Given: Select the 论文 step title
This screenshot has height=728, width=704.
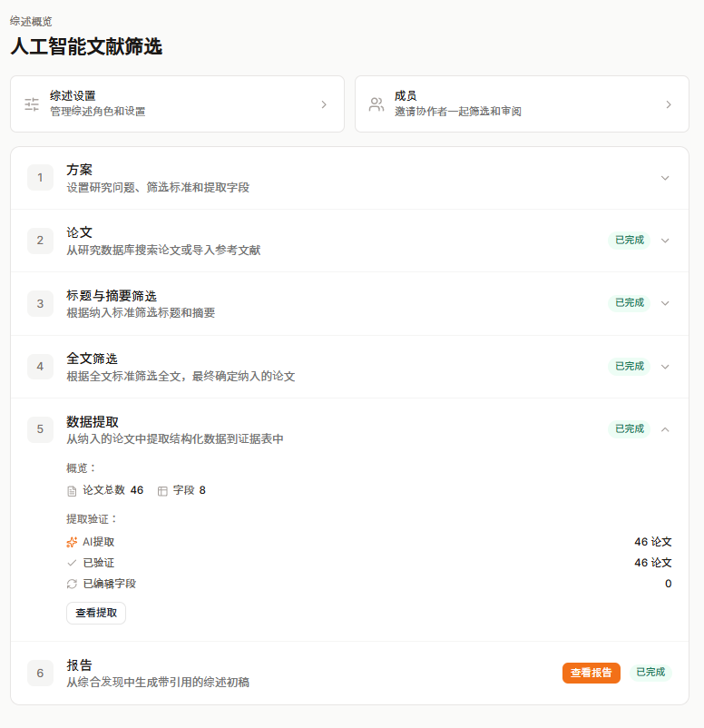Looking at the screenshot, I should click(x=79, y=232).
